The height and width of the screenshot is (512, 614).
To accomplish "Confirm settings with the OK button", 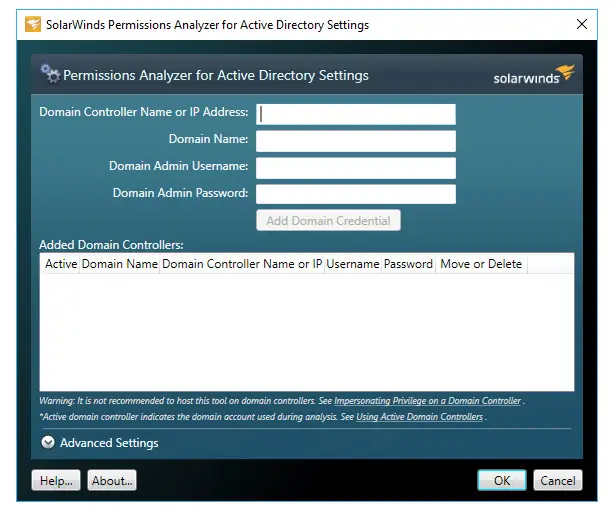I will coord(502,480).
